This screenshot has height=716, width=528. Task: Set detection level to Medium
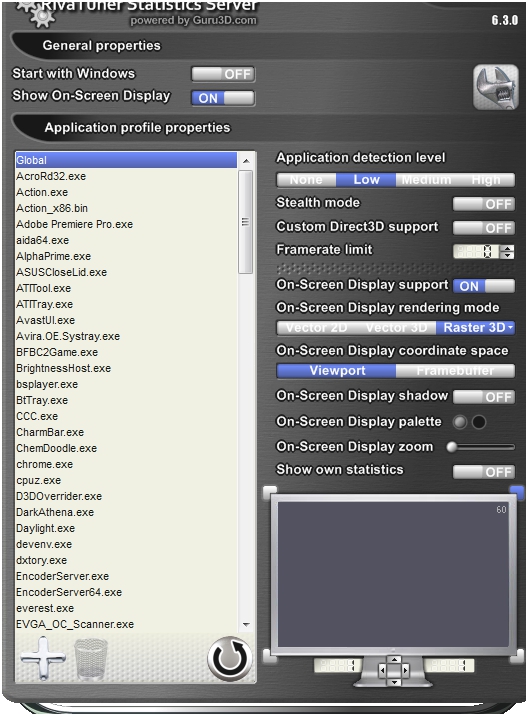click(426, 180)
